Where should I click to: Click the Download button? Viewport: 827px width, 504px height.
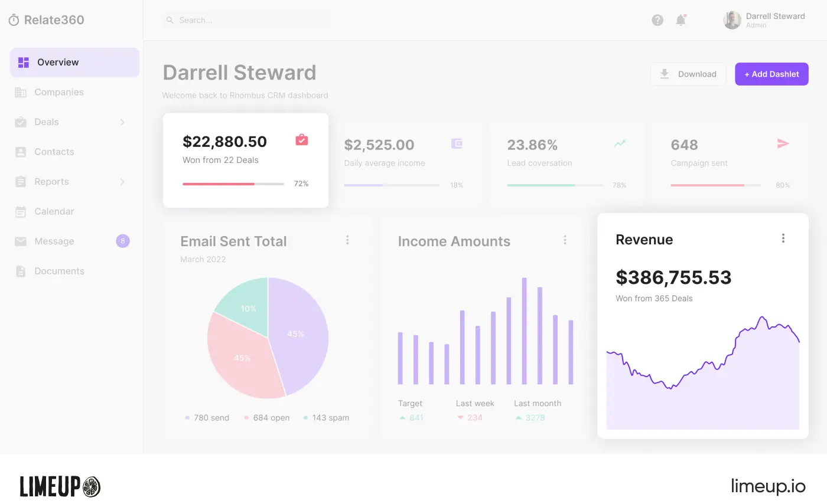pyautogui.click(x=688, y=74)
